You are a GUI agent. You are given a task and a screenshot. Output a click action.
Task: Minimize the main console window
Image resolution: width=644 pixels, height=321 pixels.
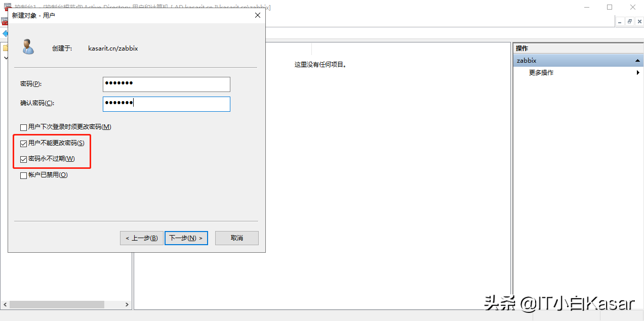(x=587, y=7)
